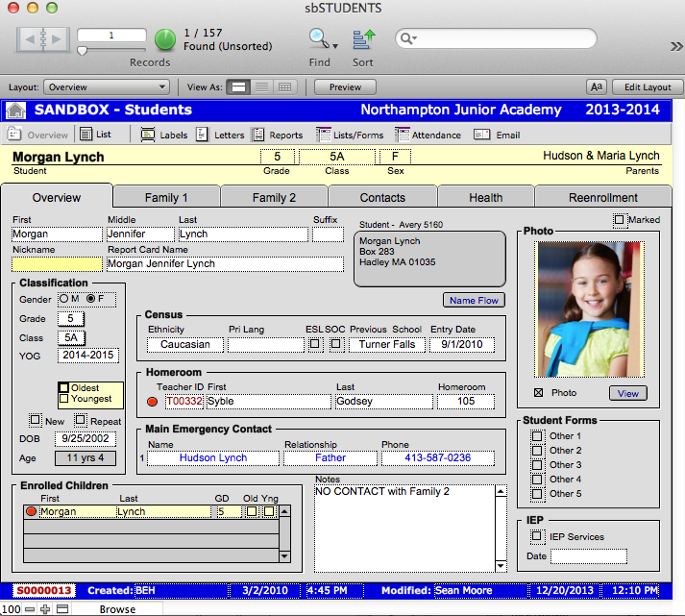This screenshot has width=685, height=616.
Task: Select the M gender radio button
Action: (x=62, y=300)
